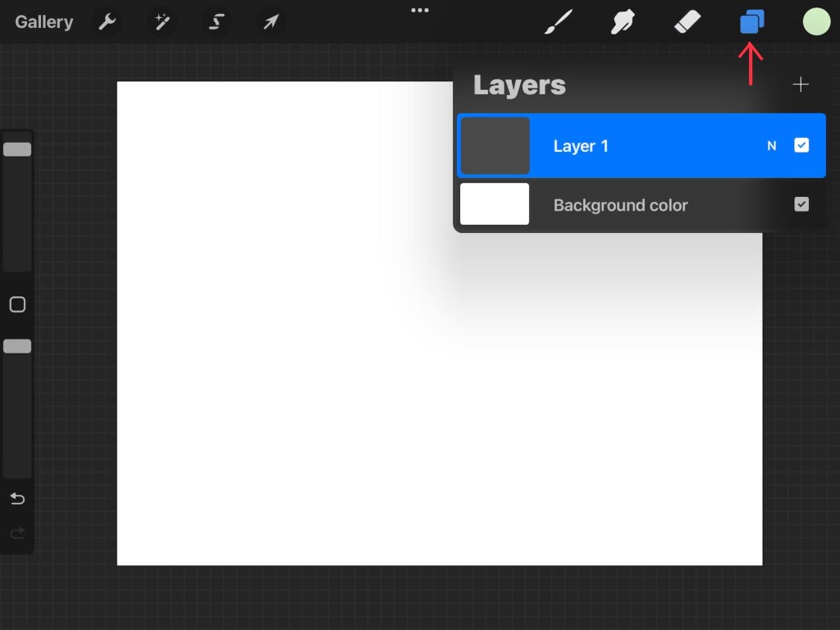Tap the Background color white thumbnail

495,204
